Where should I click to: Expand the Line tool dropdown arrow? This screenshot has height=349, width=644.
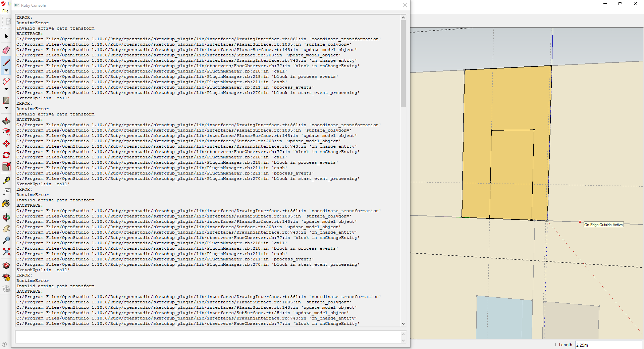click(6, 71)
